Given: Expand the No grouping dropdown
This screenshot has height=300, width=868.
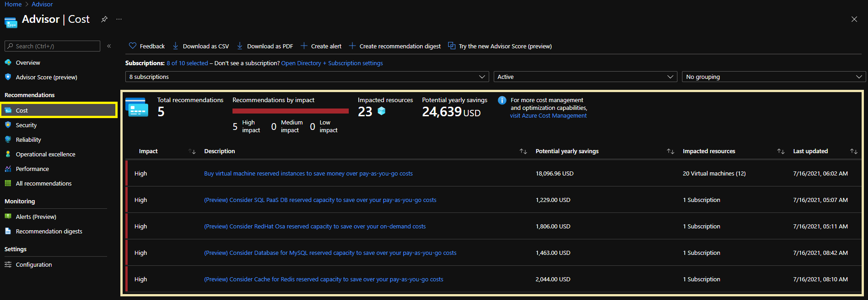Looking at the screenshot, I should 774,77.
